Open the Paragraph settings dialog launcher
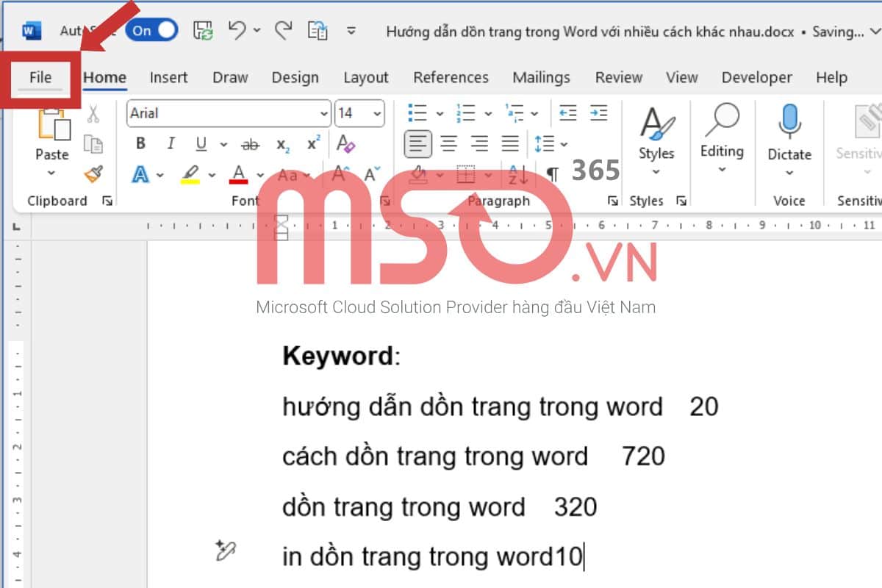The width and height of the screenshot is (882, 588). point(612,201)
